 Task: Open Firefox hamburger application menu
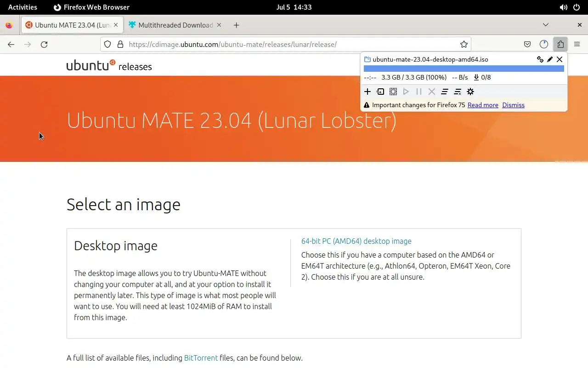pyautogui.click(x=577, y=45)
